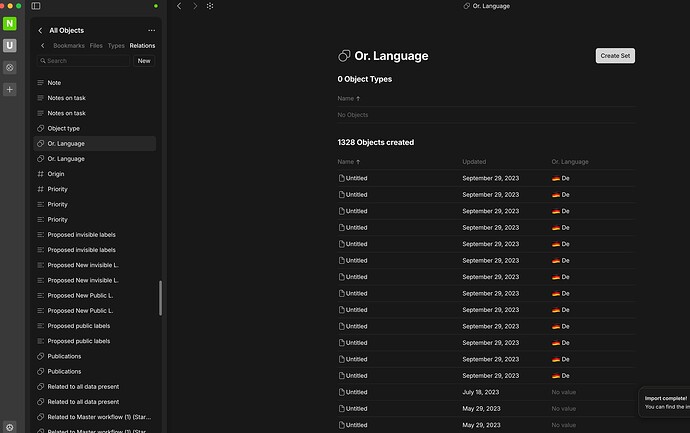The image size is (690, 433).
Task: Click the German flag in the first row
Action: 556,178
